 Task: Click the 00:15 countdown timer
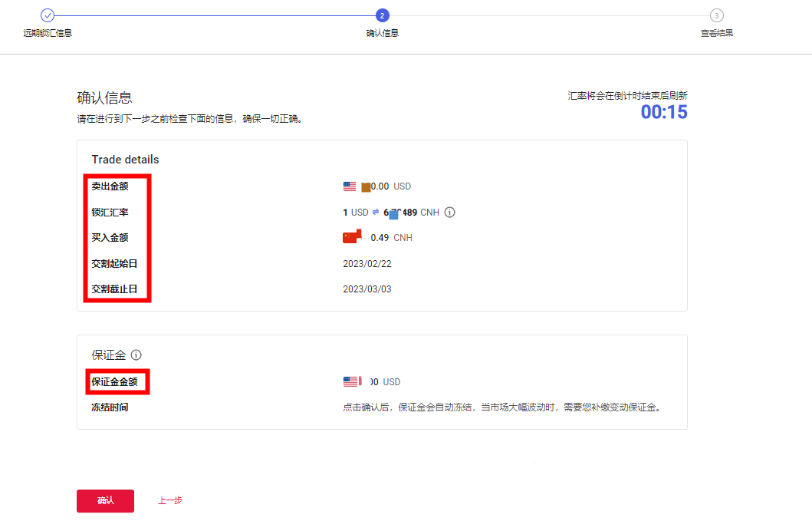664,112
